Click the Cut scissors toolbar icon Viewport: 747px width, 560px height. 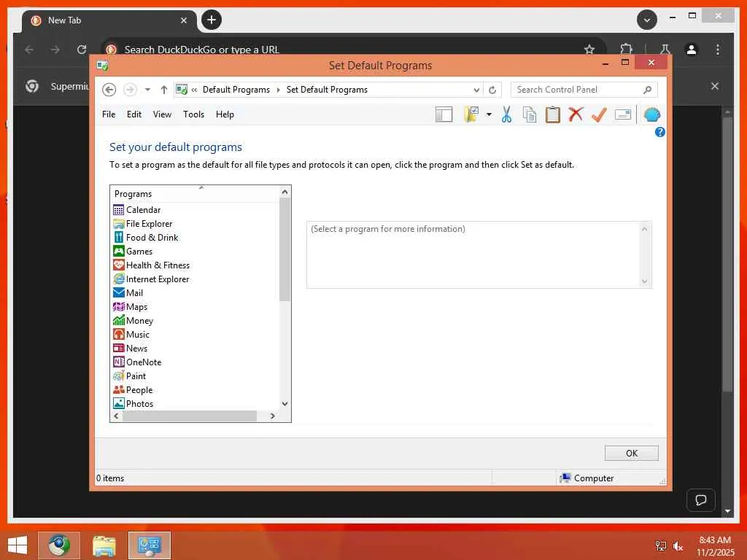pos(506,114)
